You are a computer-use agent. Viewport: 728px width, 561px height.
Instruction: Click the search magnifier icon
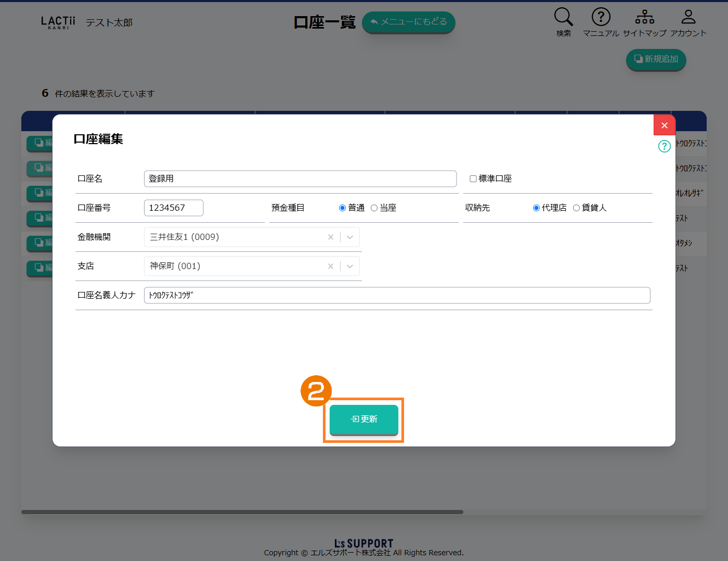pyautogui.click(x=563, y=17)
